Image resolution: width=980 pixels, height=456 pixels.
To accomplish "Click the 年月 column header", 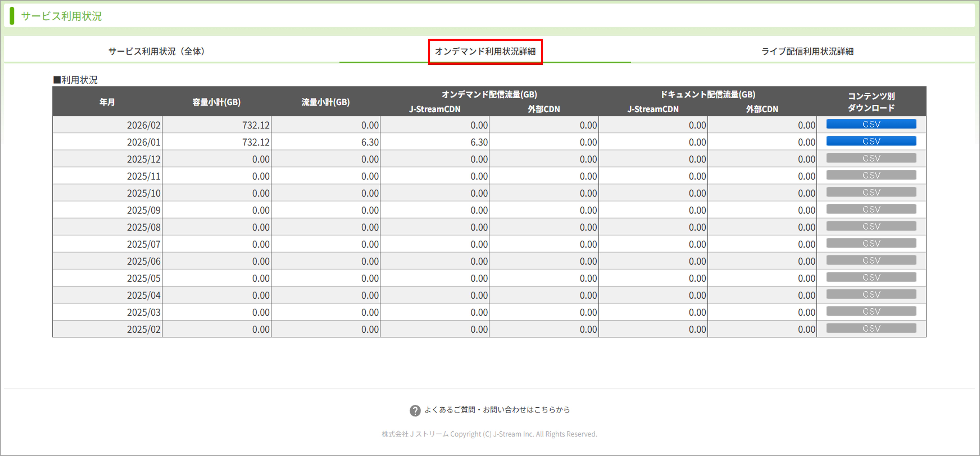I will [107, 102].
